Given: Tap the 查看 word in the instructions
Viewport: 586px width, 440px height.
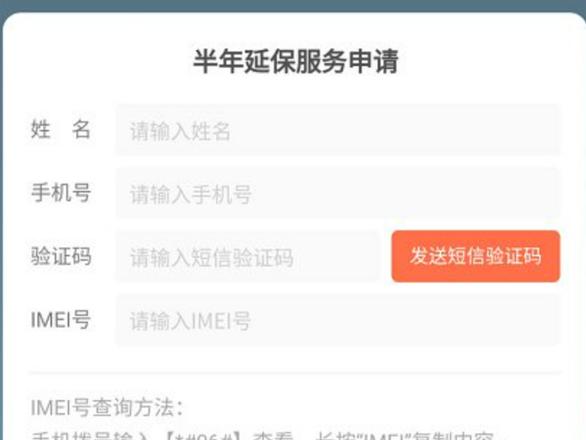Looking at the screenshot, I should coord(273,436).
